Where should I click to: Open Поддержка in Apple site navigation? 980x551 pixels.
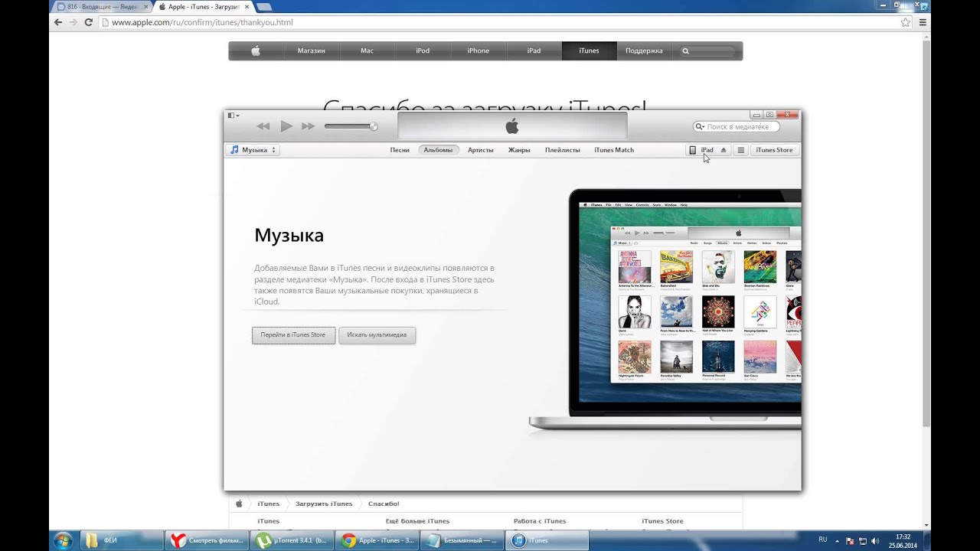click(x=644, y=51)
